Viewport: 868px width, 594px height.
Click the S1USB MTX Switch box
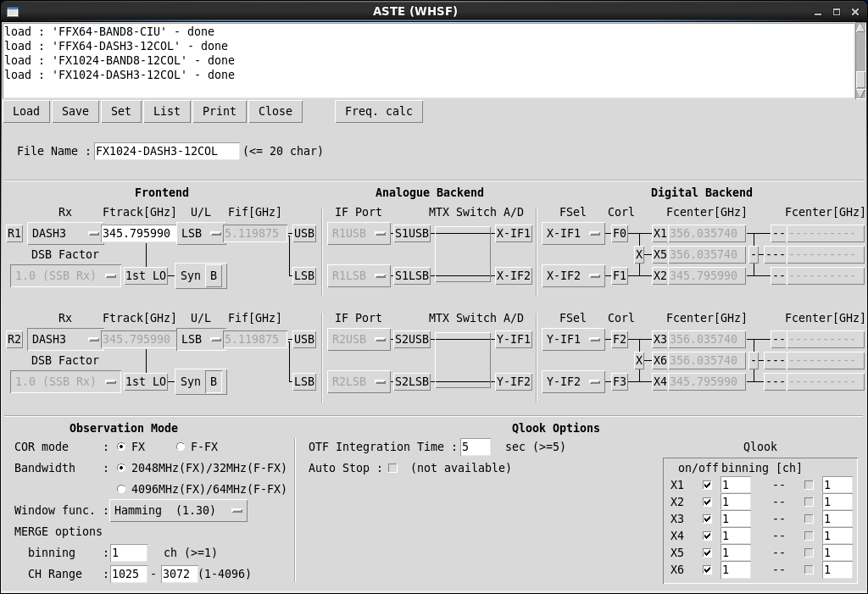(412, 234)
